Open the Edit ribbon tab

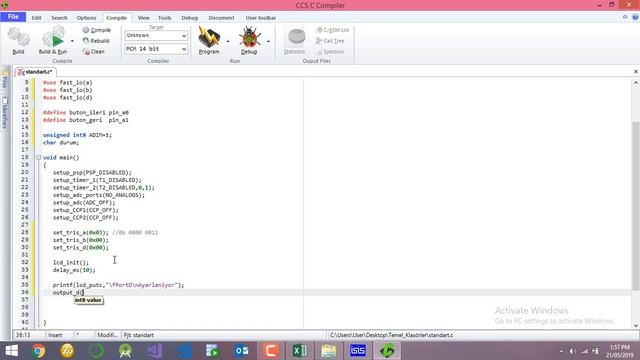point(36,18)
